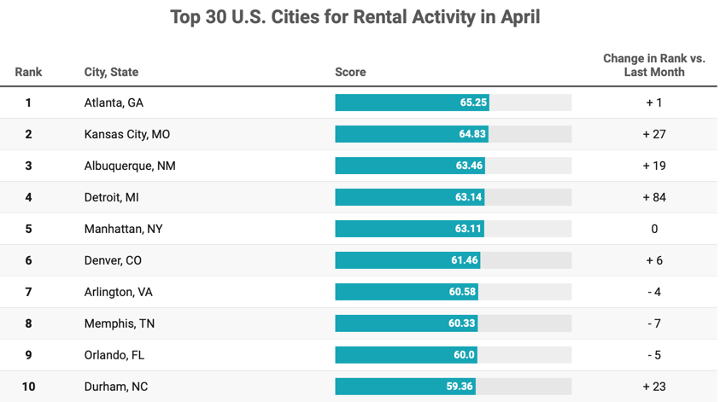Click the City, State column header
This screenshot has width=720, height=402.
coord(111,72)
